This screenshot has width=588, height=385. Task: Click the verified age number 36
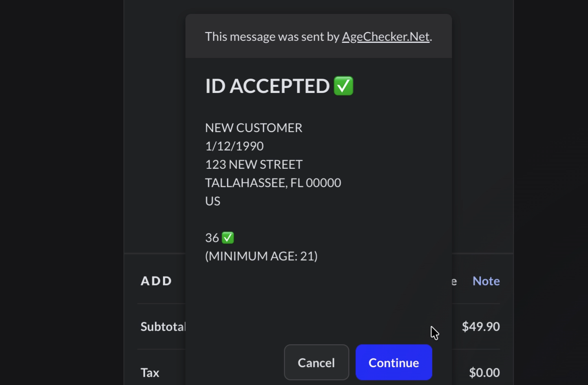point(212,238)
